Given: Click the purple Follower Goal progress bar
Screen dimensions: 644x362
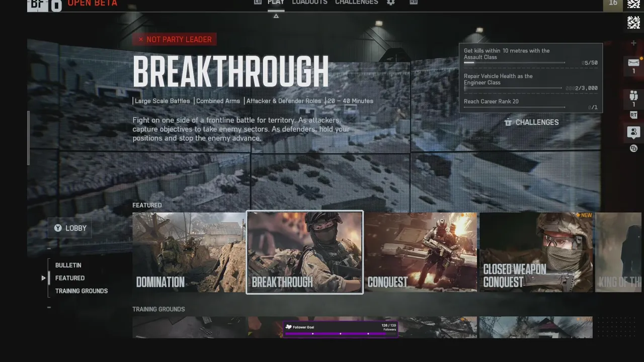Looking at the screenshot, I should (340, 333).
